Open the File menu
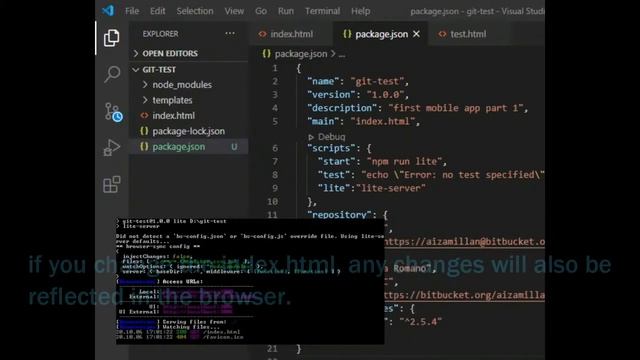640x360 pixels. coord(132,11)
